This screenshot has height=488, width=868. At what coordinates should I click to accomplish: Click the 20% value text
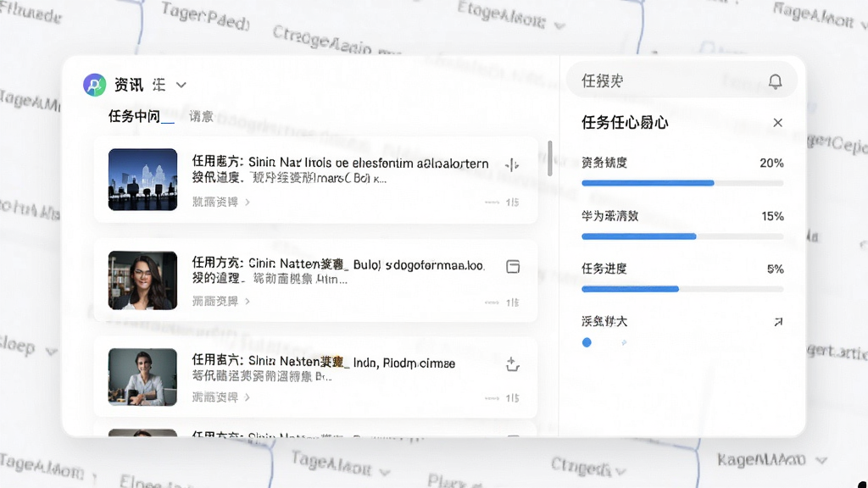point(771,164)
